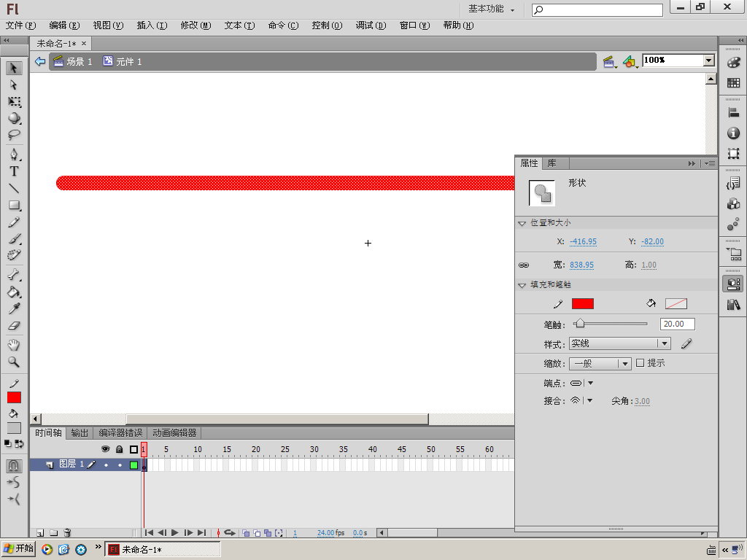Screen dimensions: 747x560
Task: Select the Line tool
Action: [x=14, y=188]
